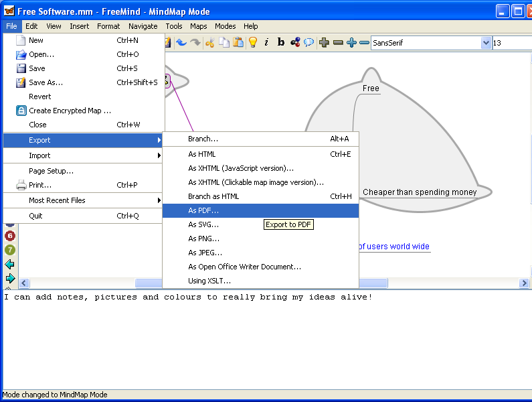Click the gray minus toolbar icon
Viewport: 532px width, 402px height.
click(x=338, y=42)
